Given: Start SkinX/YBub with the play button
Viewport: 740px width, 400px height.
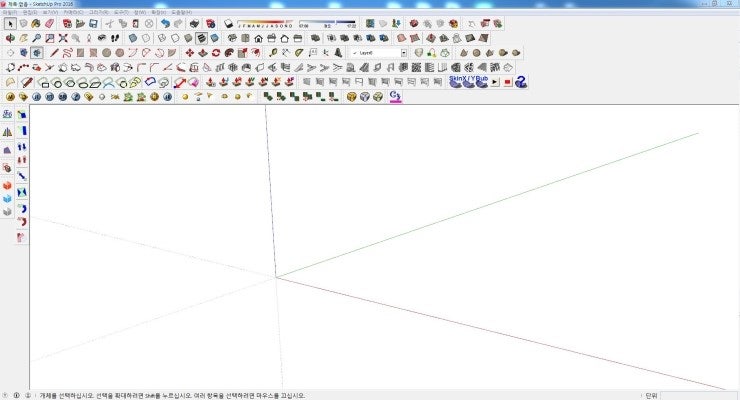Looking at the screenshot, I should 495,82.
